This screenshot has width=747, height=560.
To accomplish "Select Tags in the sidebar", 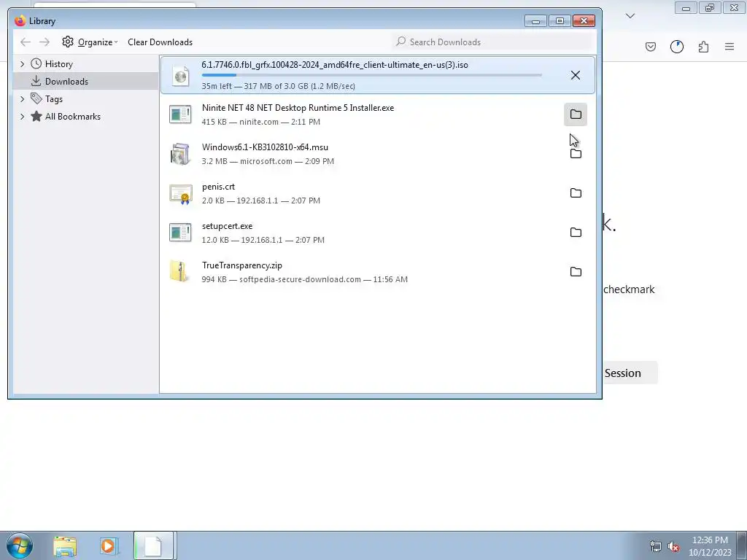I will tap(54, 99).
